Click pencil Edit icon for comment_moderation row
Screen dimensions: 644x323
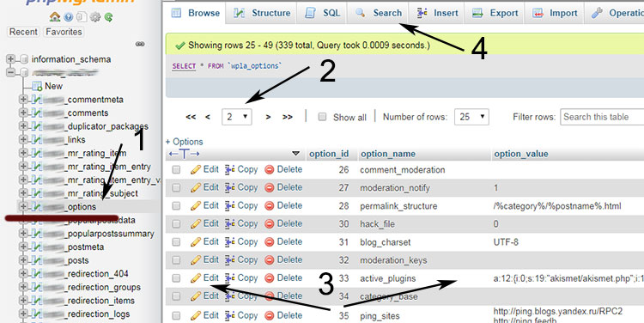tap(196, 170)
